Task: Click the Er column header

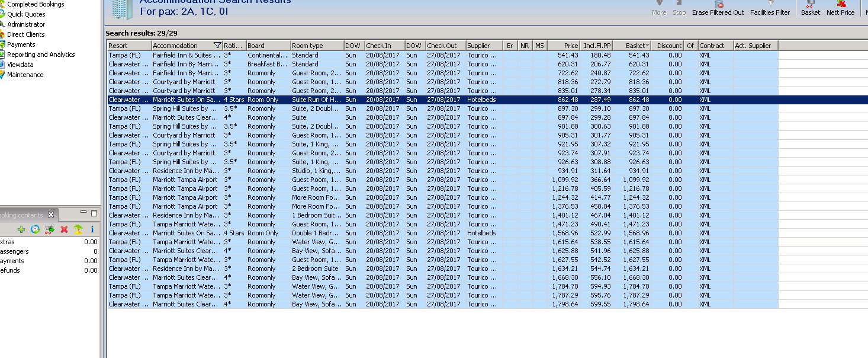Action: 510,46
